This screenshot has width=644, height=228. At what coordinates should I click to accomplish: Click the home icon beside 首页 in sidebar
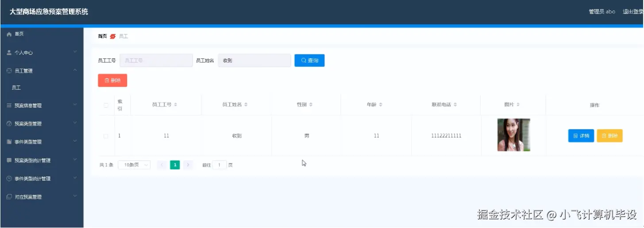pyautogui.click(x=9, y=34)
